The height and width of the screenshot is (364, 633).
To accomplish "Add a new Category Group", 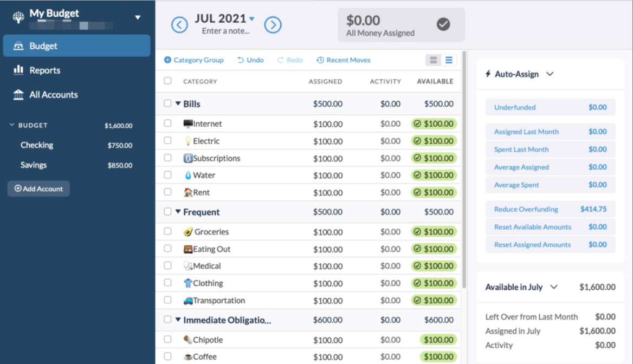I will 194,60.
